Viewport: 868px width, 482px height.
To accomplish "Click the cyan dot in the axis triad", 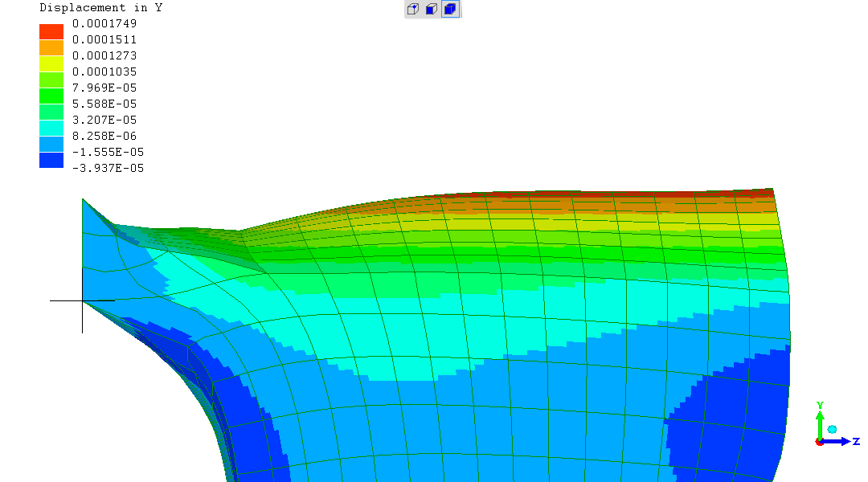I will click(833, 430).
